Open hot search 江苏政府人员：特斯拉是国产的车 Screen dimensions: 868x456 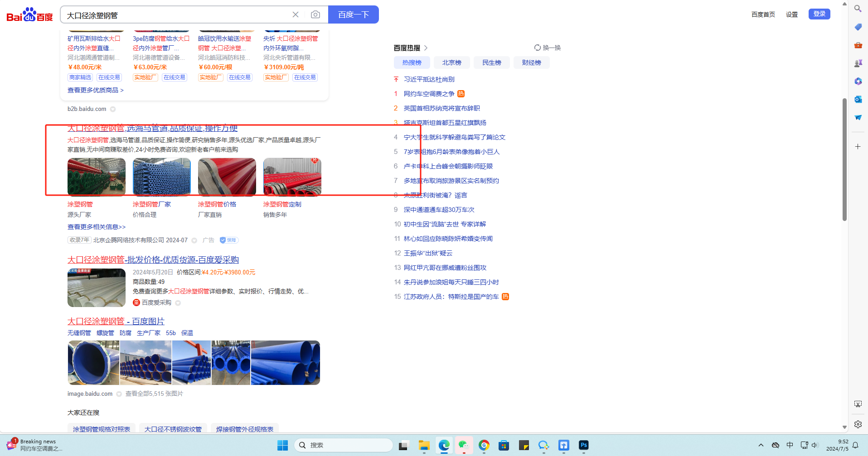click(x=451, y=297)
